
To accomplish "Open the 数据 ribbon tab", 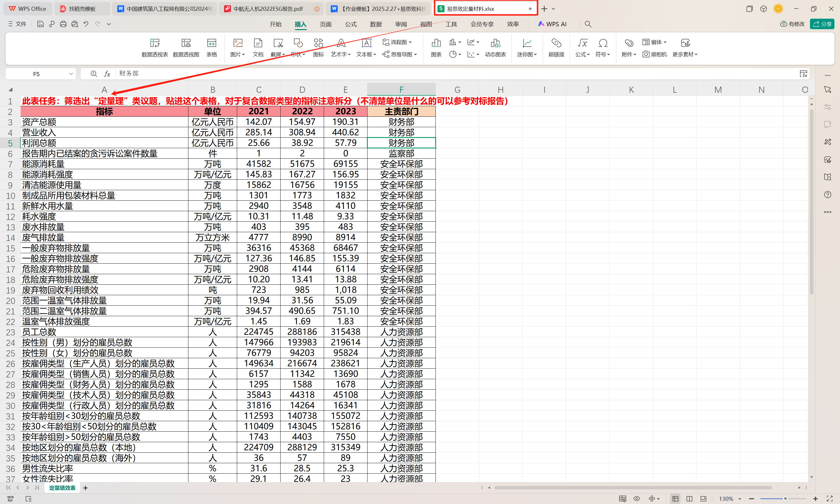I will pyautogui.click(x=376, y=24).
